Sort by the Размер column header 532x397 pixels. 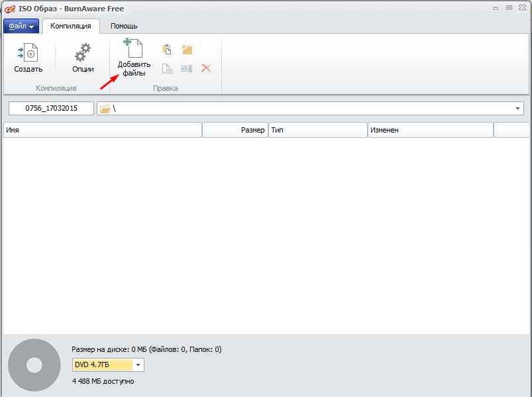click(x=235, y=131)
